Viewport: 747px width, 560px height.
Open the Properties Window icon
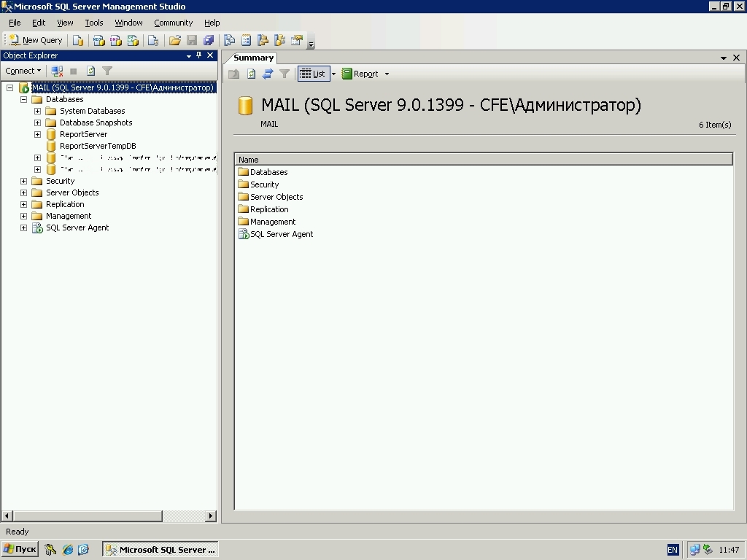pos(297,41)
